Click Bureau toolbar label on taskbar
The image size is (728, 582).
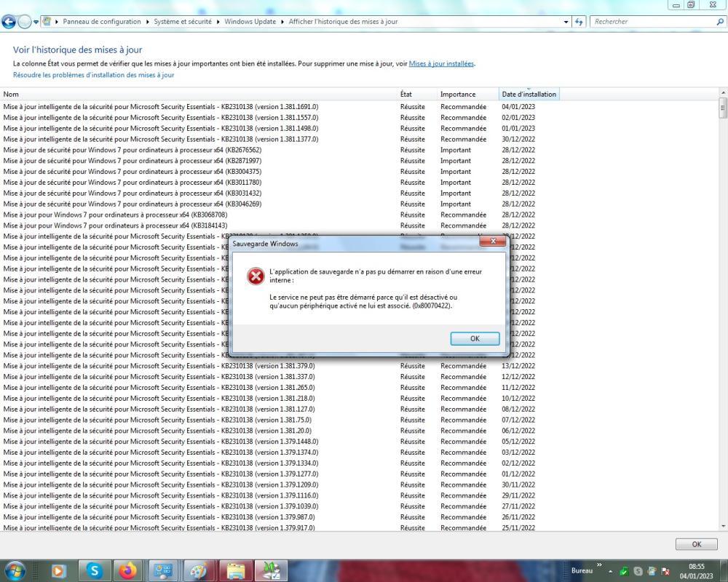[582, 571]
